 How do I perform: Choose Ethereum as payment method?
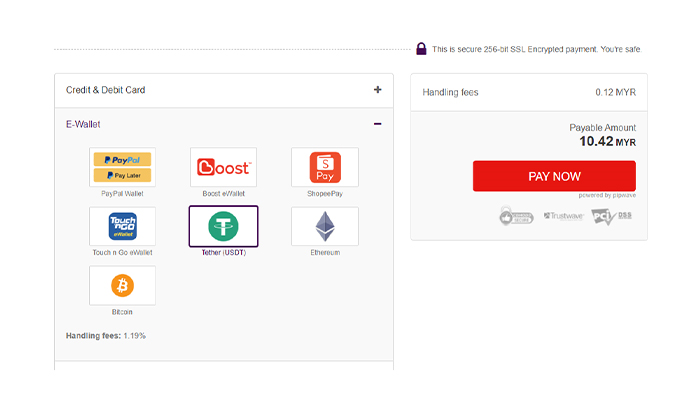[325, 226]
